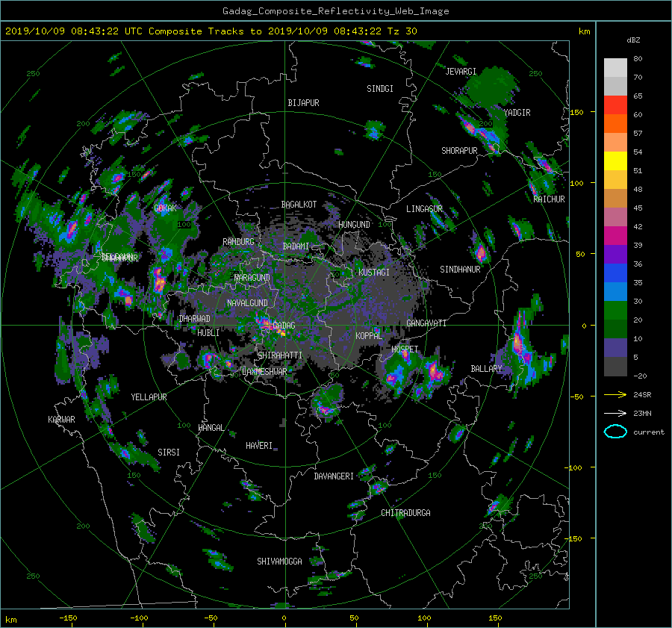Select the light blue 30-35 dBZ swatch

point(615,291)
